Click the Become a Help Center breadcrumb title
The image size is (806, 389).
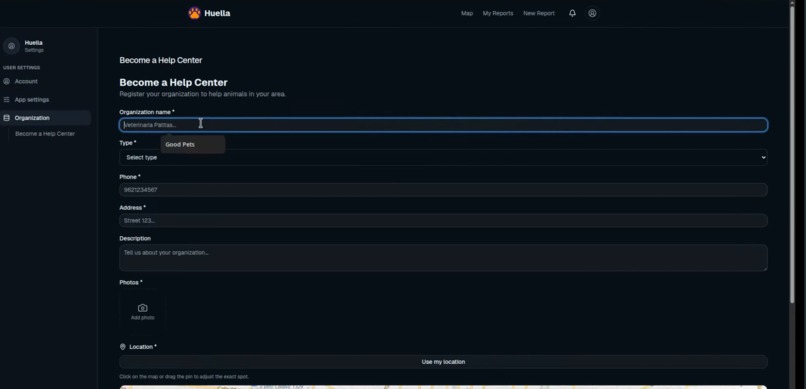coord(161,60)
